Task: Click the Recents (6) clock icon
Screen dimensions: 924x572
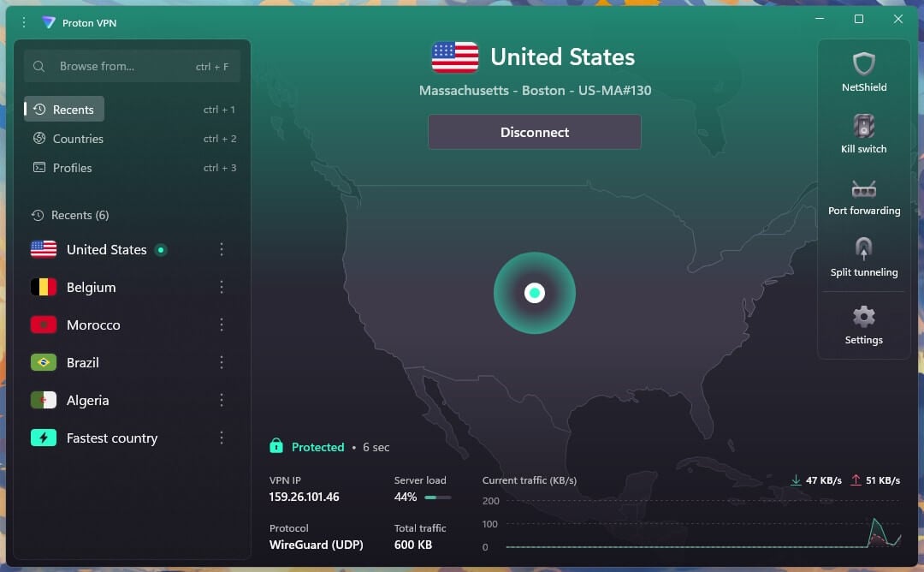Action: pyautogui.click(x=38, y=215)
